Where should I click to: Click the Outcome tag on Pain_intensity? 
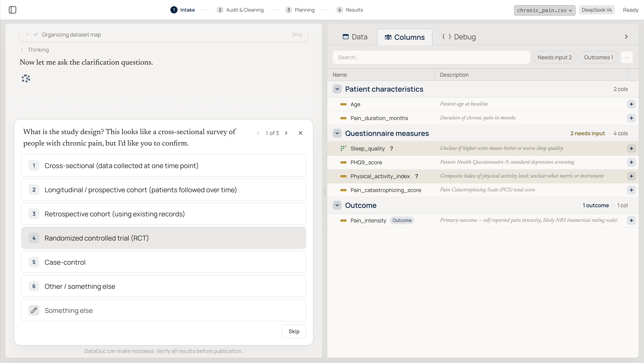point(402,220)
